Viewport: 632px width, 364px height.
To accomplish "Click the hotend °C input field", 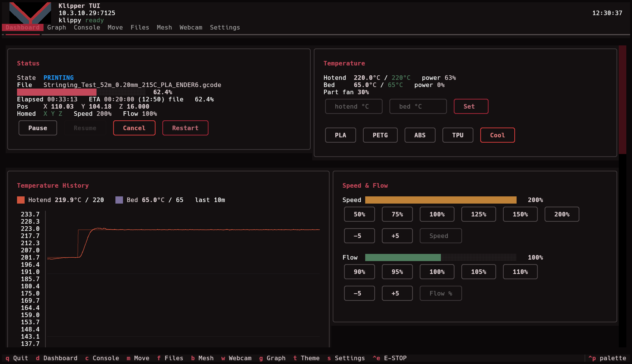I will 354,106.
